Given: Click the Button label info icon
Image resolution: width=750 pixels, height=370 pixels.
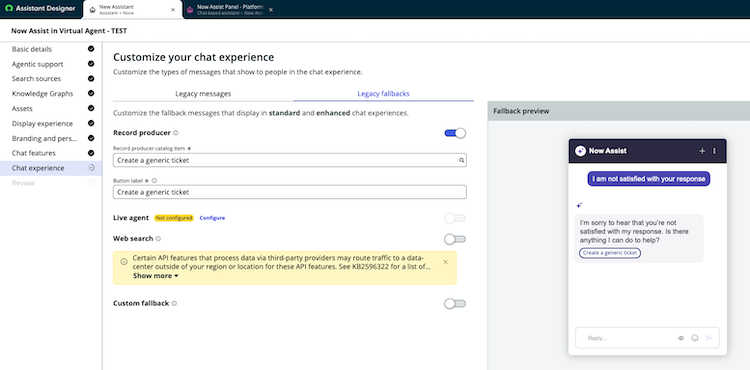Looking at the screenshot, I should [154, 181].
